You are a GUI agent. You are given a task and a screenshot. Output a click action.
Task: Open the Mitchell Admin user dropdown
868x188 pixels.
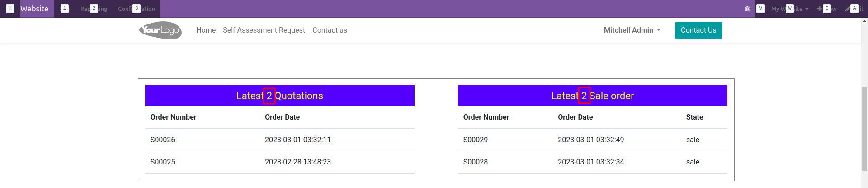632,30
